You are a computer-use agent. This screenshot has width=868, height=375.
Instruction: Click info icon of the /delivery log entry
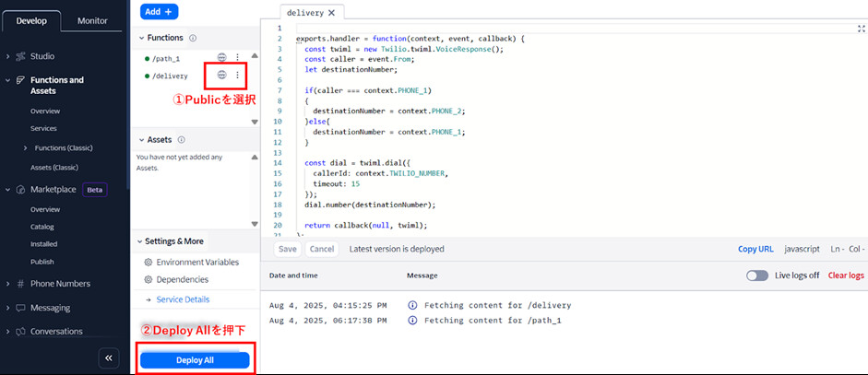pyautogui.click(x=411, y=305)
